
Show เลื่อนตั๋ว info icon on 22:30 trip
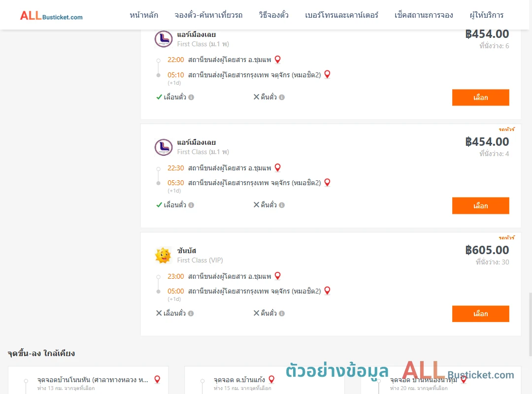click(191, 205)
